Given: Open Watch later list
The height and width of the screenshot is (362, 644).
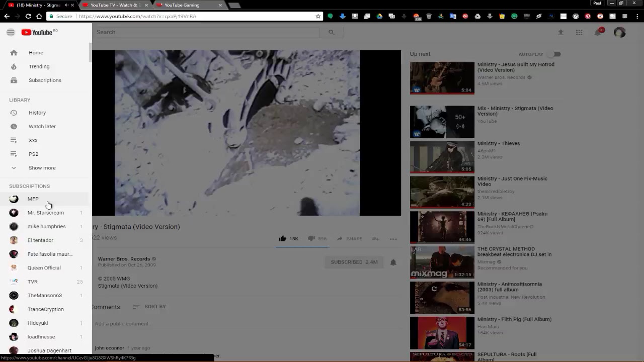Looking at the screenshot, I should [x=45, y=127].
